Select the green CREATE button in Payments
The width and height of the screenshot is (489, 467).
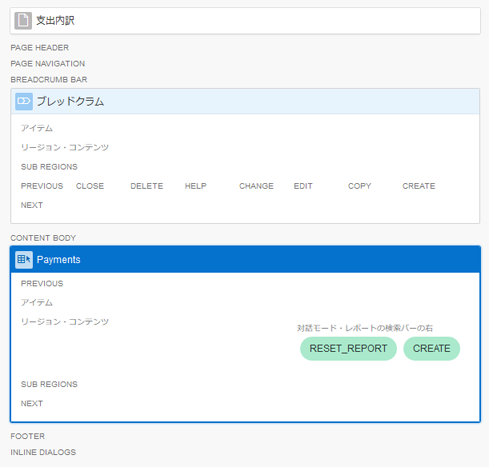[431, 348]
